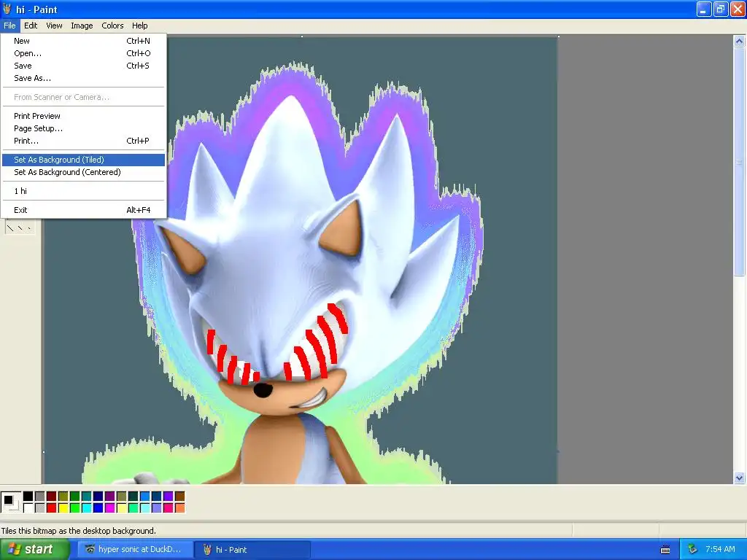Screen dimensions: 747x560
Task: Pick the bright green color swatch
Action: 75,508
